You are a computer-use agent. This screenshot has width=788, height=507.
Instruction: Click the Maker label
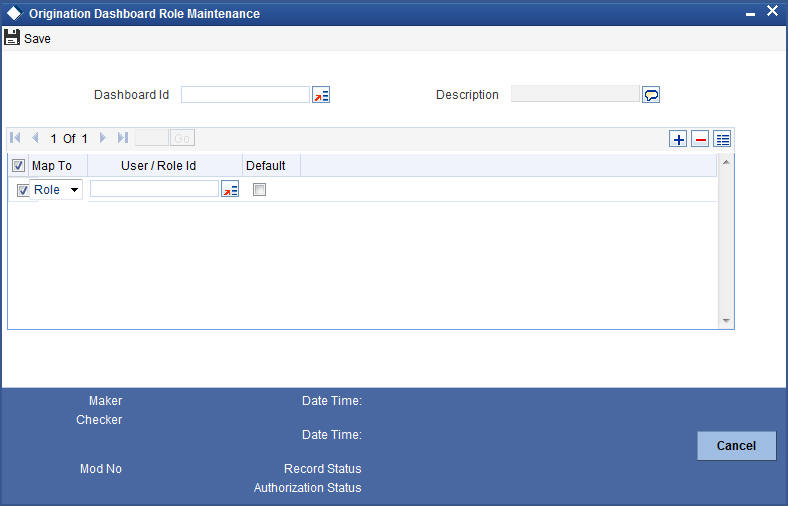pyautogui.click(x=106, y=401)
